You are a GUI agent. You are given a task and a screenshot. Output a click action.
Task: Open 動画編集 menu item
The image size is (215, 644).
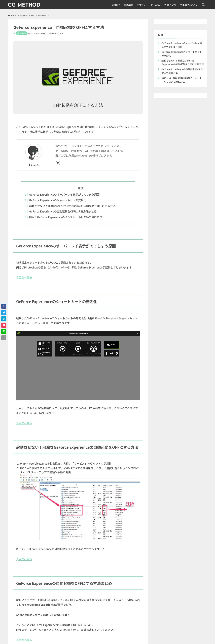(128, 5)
